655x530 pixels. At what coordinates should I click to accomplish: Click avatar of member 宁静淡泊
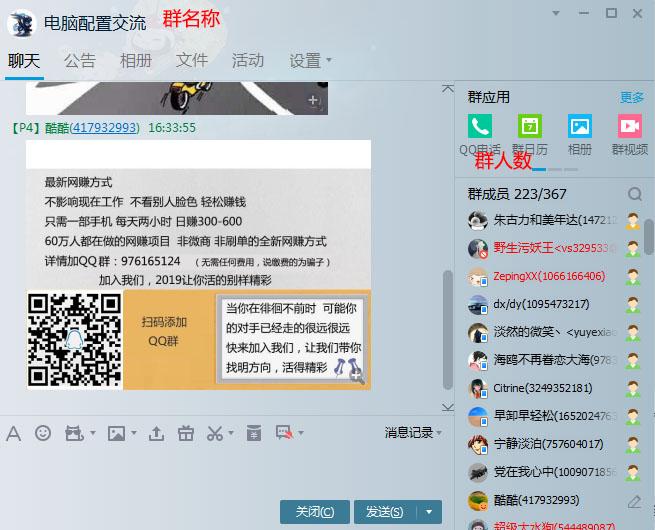tap(478, 444)
